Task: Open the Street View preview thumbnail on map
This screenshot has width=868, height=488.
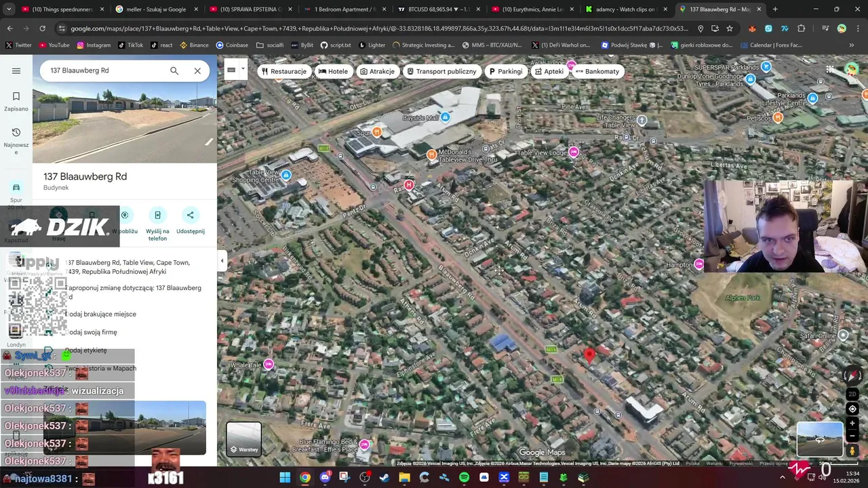Action: pyautogui.click(x=820, y=440)
